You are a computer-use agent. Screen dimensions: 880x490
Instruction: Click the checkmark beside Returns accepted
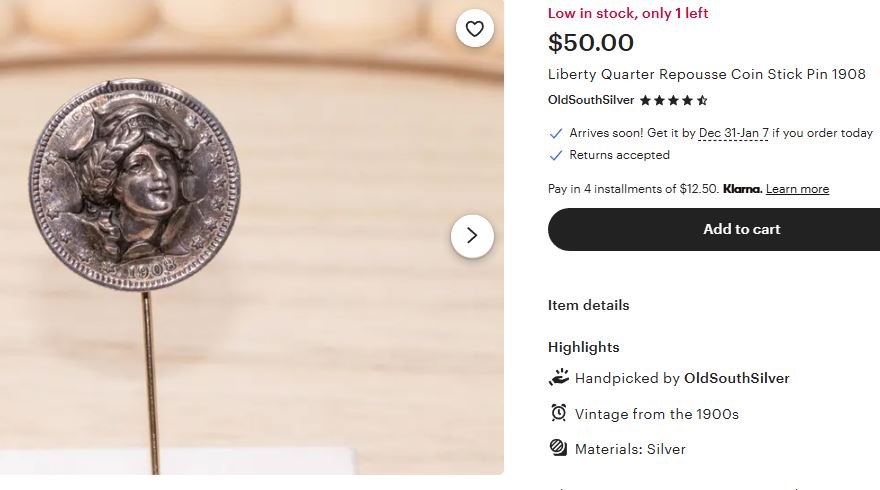[x=555, y=155]
